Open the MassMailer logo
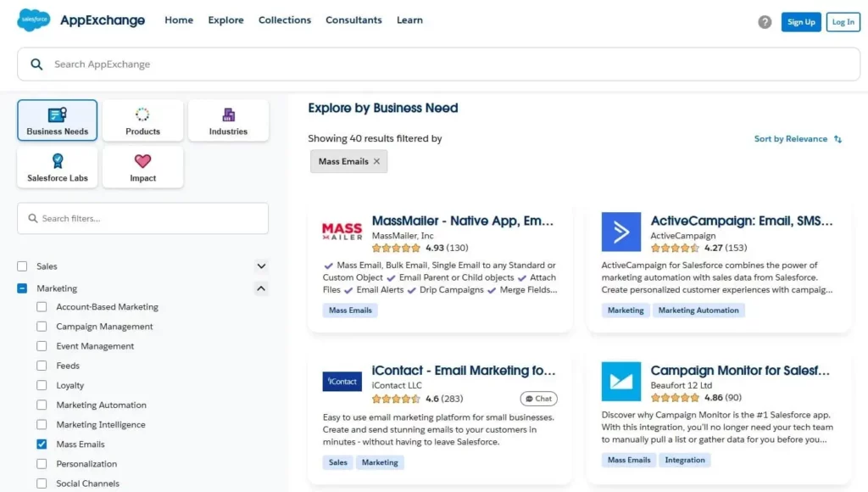Viewport: 868px width, 492px height. pos(342,232)
